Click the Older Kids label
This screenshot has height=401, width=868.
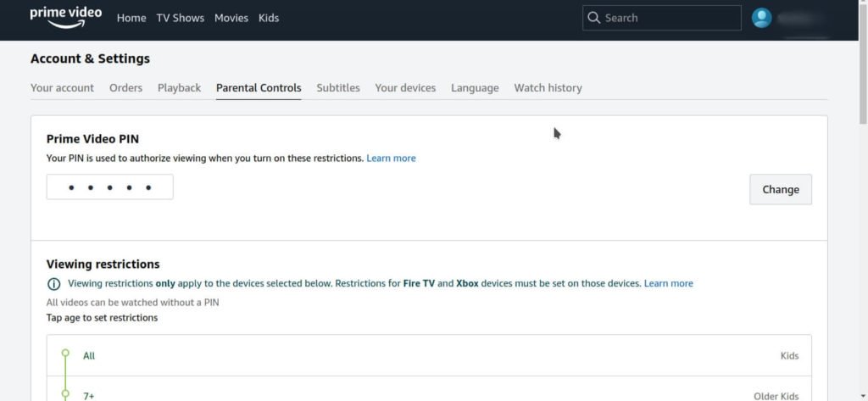[776, 396]
